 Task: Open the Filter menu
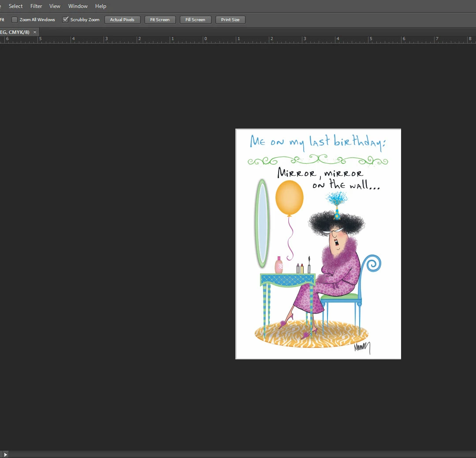pos(36,6)
